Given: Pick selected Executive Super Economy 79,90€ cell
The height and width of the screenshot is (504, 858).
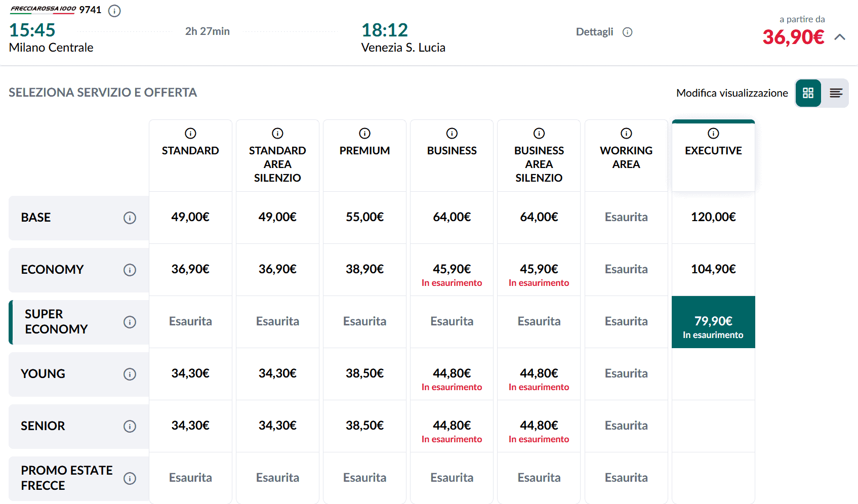Looking at the screenshot, I should click(x=713, y=322).
